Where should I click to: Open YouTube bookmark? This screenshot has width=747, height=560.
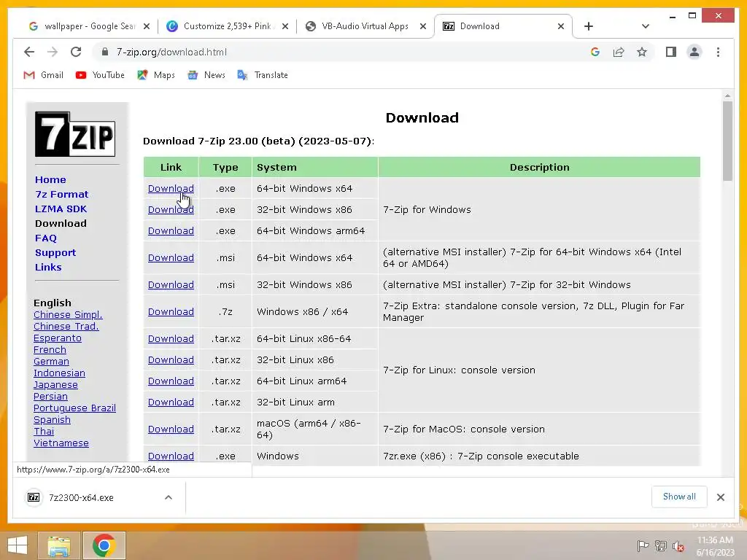pos(100,75)
